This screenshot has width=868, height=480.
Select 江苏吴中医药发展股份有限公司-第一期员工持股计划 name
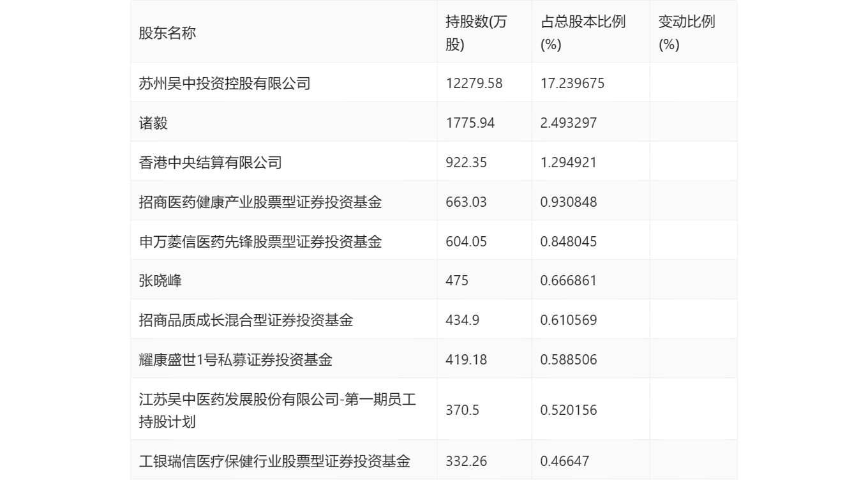pos(278,410)
